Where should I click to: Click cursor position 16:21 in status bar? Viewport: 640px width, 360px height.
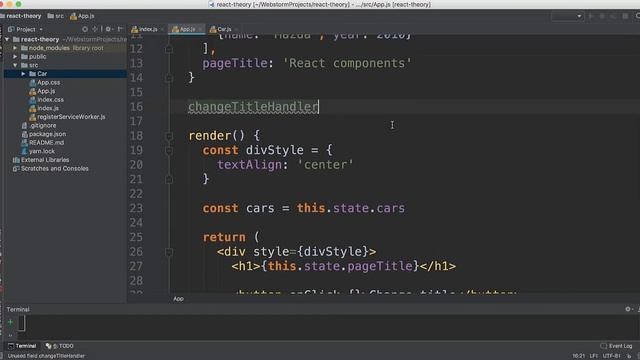tap(578, 356)
